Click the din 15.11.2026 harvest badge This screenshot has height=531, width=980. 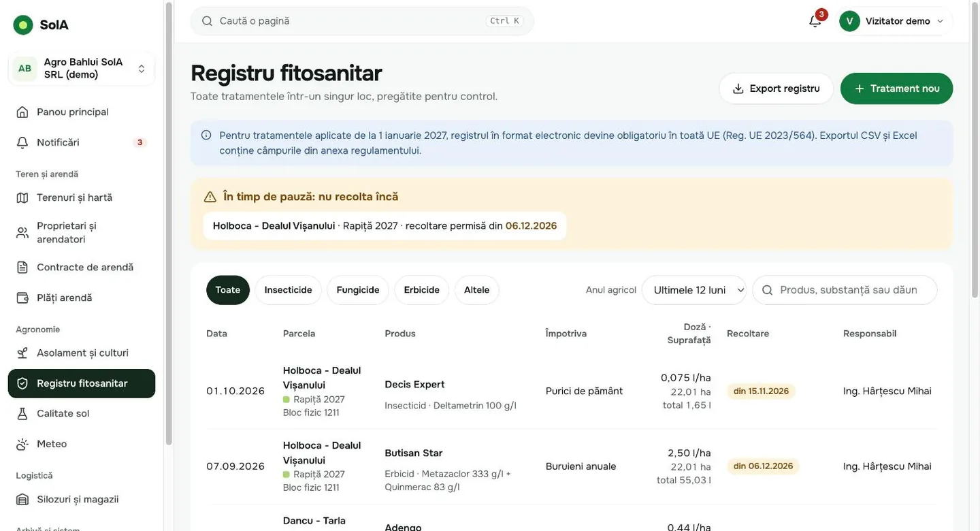762,391
